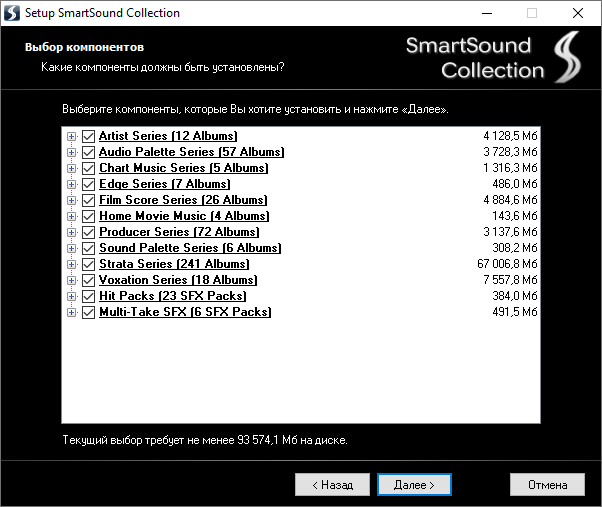Click the 491,5 Мб size value
Screen dimensions: 602x507
click(x=514, y=312)
